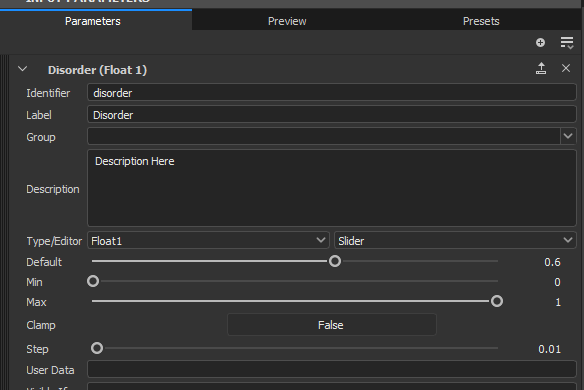The image size is (584, 390).
Task: Click the Label field containing Disorder
Action: point(331,115)
